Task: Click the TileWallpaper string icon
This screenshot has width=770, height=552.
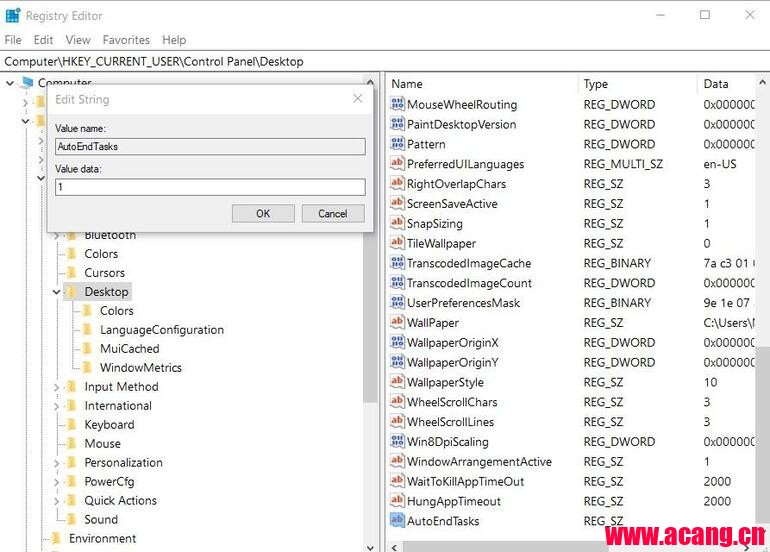Action: [397, 243]
